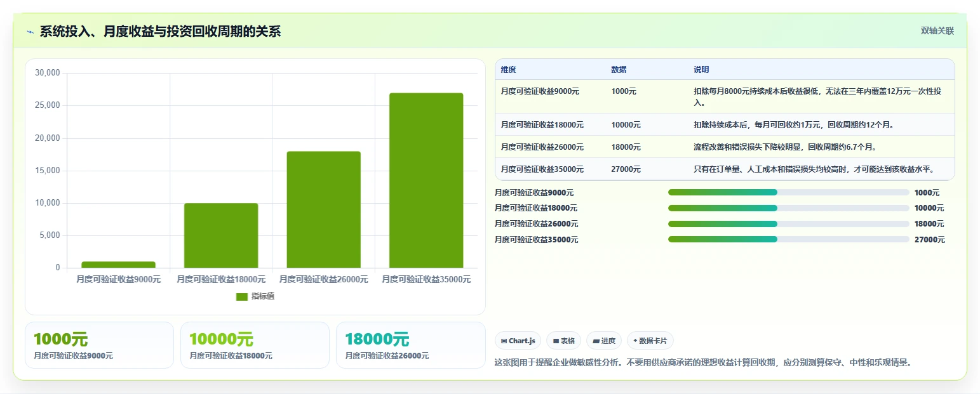Select the Chart.js tag chip

(x=518, y=341)
